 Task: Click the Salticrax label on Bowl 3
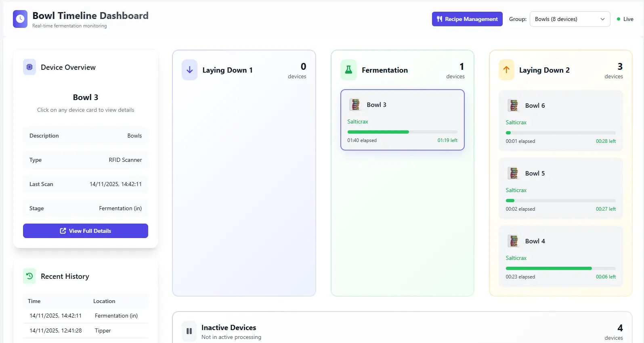[358, 121]
